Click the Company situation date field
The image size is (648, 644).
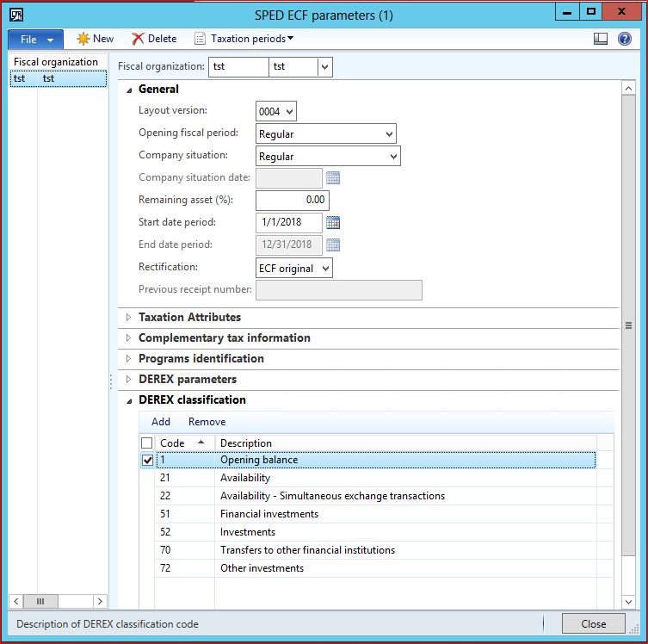tap(289, 177)
